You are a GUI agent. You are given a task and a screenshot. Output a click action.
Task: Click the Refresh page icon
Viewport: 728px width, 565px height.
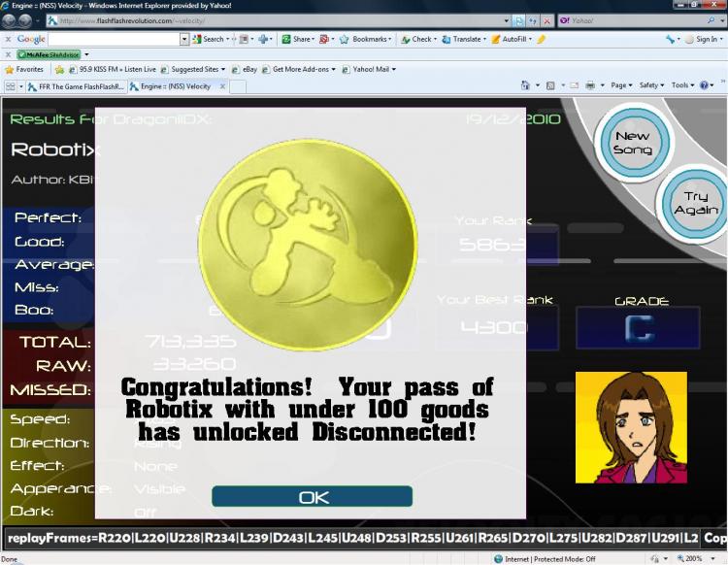pos(533,20)
